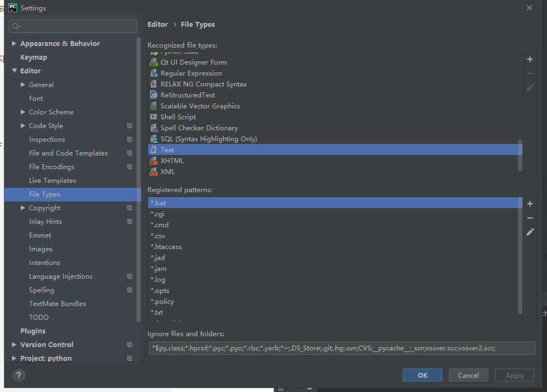Viewport: 547px width, 392px height.
Task: Add a new registered pattern
Action: pos(530,204)
